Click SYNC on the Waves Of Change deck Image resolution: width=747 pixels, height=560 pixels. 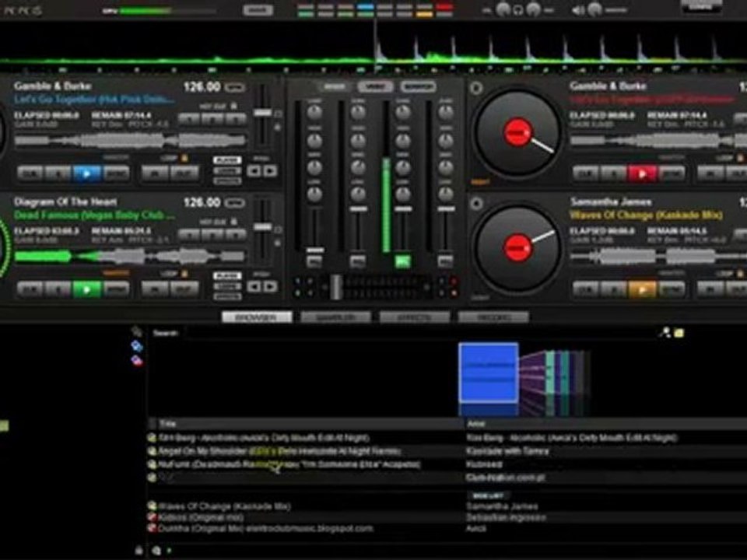tap(672, 289)
